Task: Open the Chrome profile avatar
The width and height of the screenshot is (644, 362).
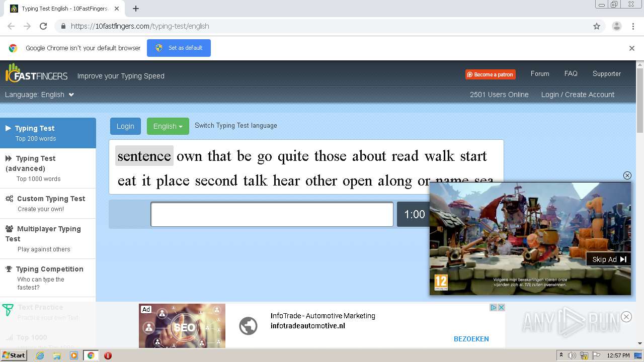Action: pos(617,26)
